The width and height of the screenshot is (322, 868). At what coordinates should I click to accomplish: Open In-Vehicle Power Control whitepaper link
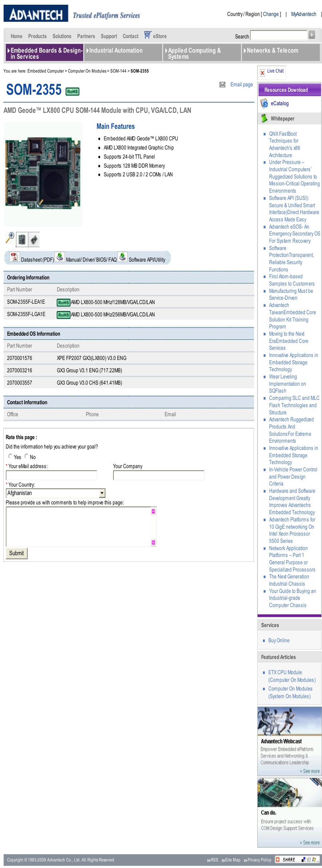coord(293,476)
